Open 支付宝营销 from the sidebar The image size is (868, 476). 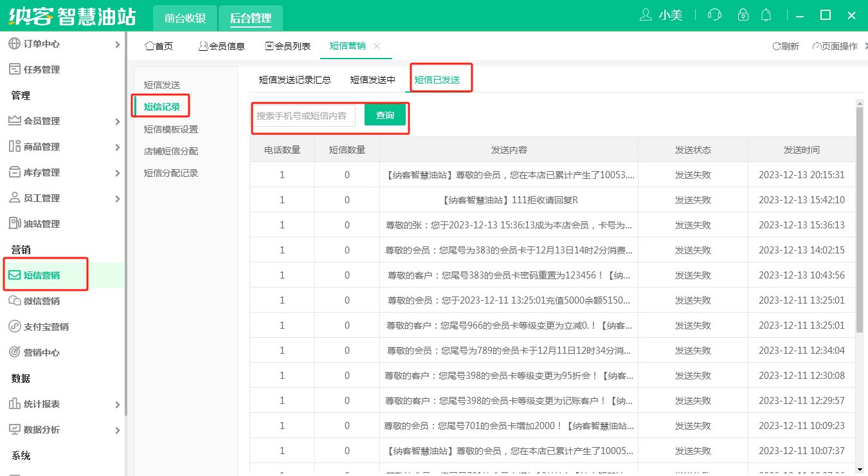45,327
